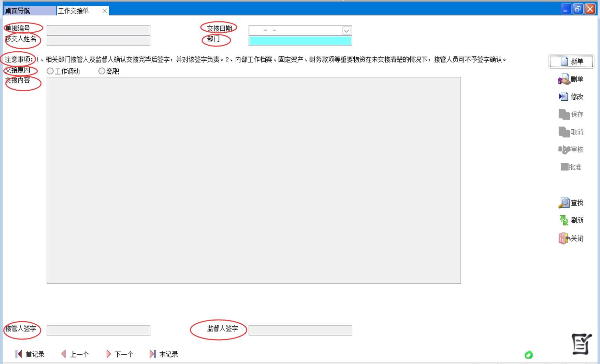The width and height of the screenshot is (600, 364).
Task: Click the 删单 delete document icon
Action: pos(564,80)
